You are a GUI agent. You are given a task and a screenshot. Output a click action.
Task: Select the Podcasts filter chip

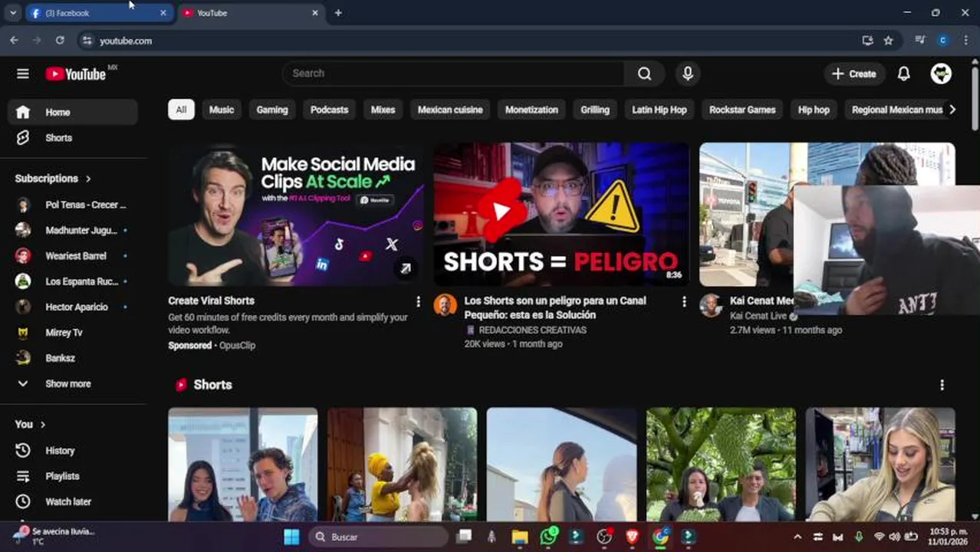click(x=329, y=110)
